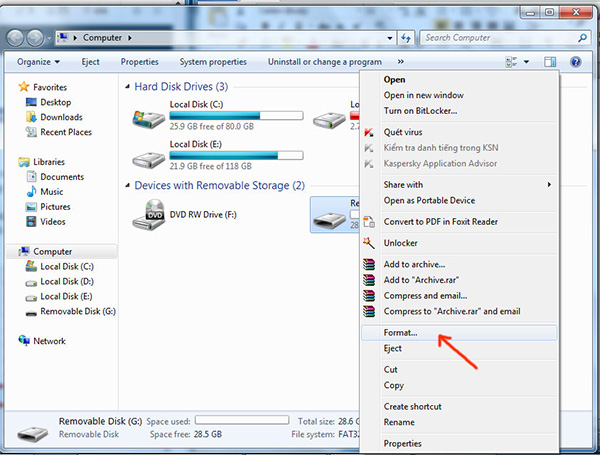The height and width of the screenshot is (455, 600).
Task: Select Format... in the context menu
Action: click(400, 332)
